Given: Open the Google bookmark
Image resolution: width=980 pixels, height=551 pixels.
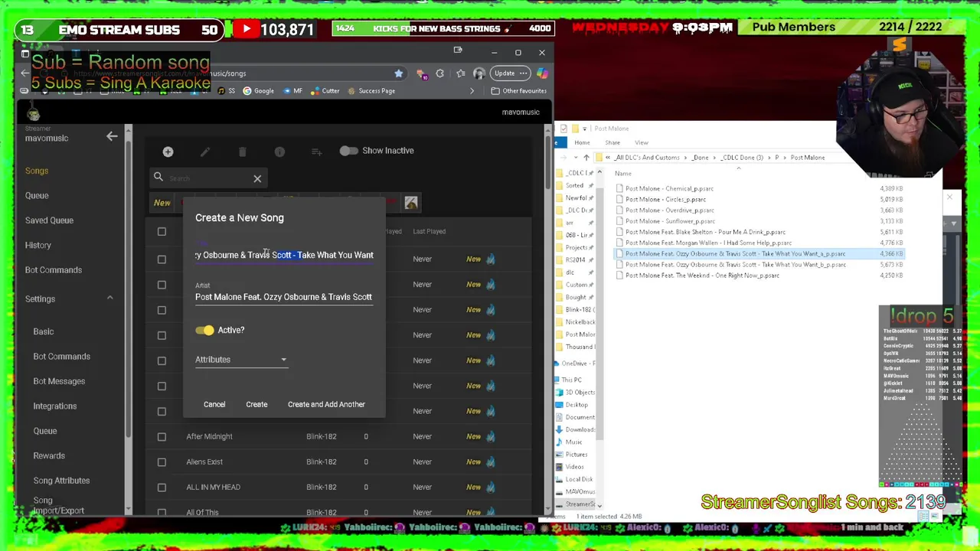Looking at the screenshot, I should (x=258, y=91).
